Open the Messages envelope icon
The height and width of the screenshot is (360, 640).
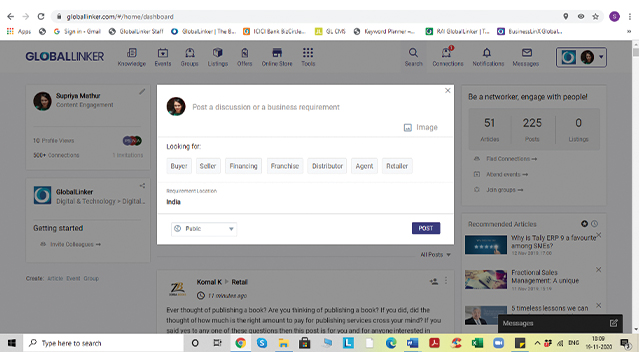pyautogui.click(x=527, y=53)
